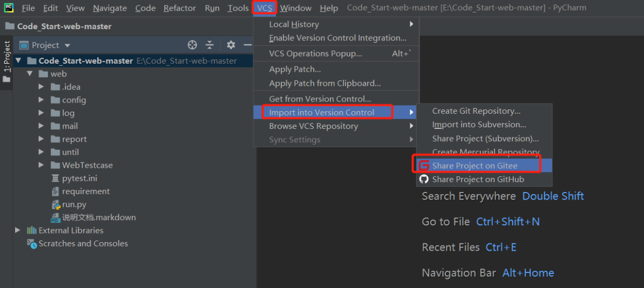Viewport: 644px width, 288px height.
Task: Choose Create Mercurial Repository
Action: click(484, 152)
